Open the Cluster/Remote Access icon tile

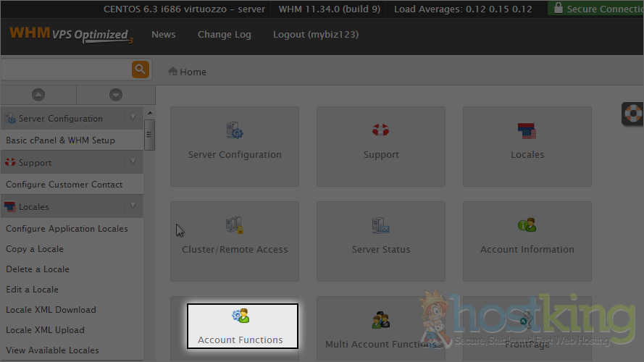point(235,241)
